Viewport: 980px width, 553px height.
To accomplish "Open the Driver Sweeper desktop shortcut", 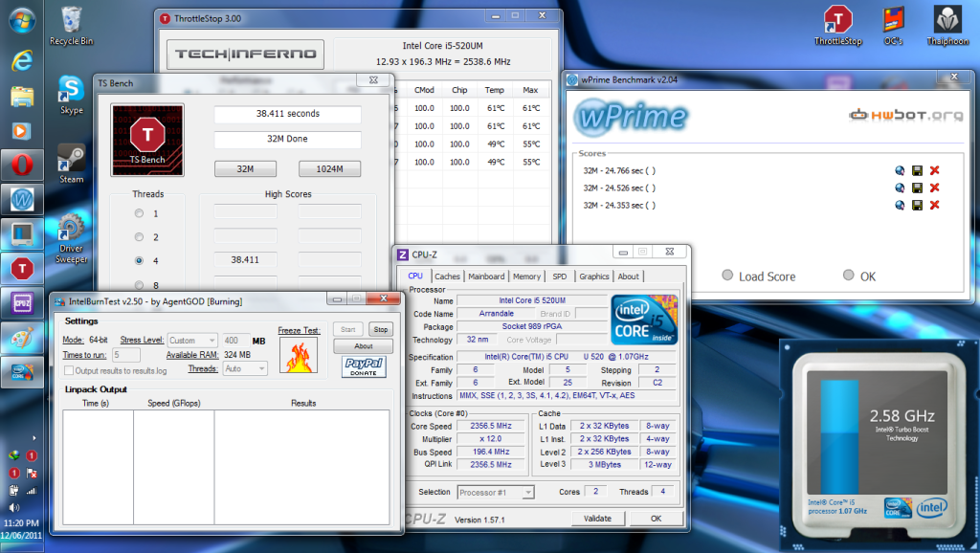I will tap(71, 238).
